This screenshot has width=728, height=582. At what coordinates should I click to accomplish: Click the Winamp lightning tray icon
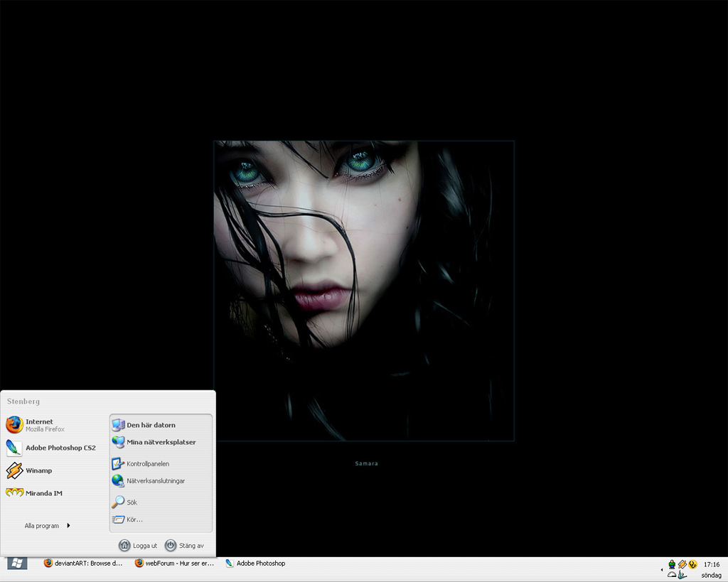682,564
